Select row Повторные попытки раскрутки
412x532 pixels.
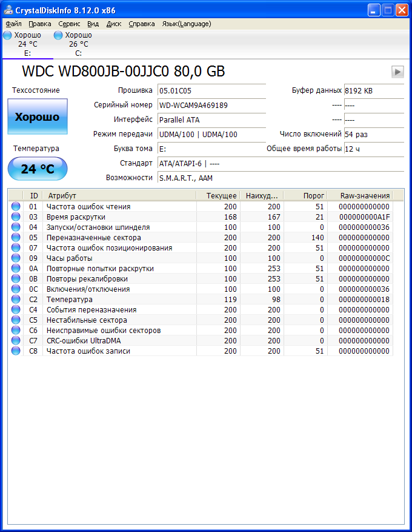[x=201, y=268]
